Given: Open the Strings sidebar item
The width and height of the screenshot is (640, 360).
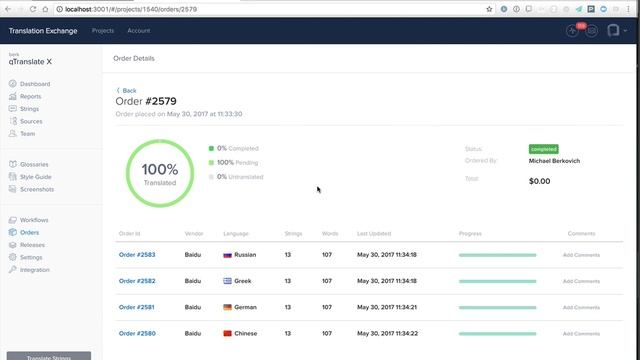Looking at the screenshot, I should coord(24,109).
